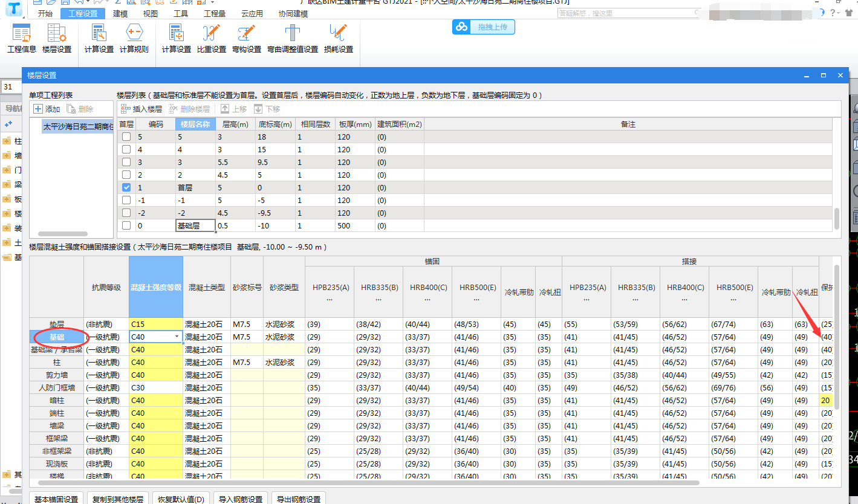Open the 弯钩设置 tool

pos(247,39)
